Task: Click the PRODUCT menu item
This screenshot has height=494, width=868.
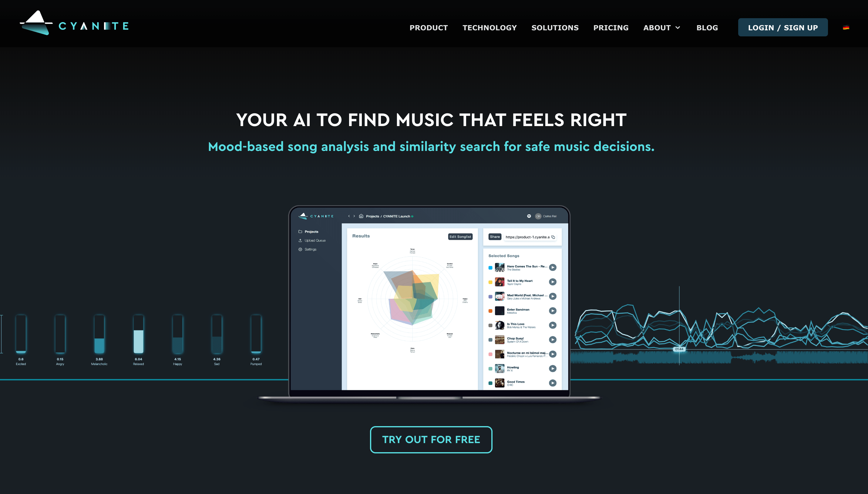Action: click(x=429, y=27)
